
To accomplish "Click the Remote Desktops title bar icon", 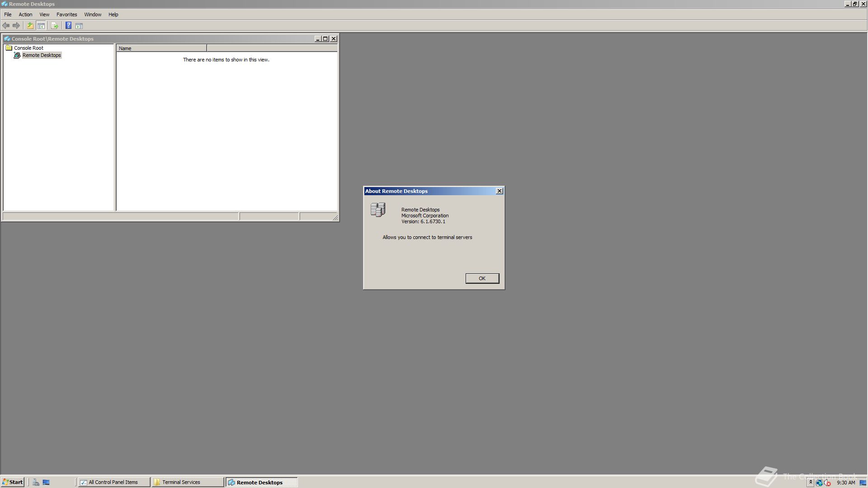I will (4, 4).
